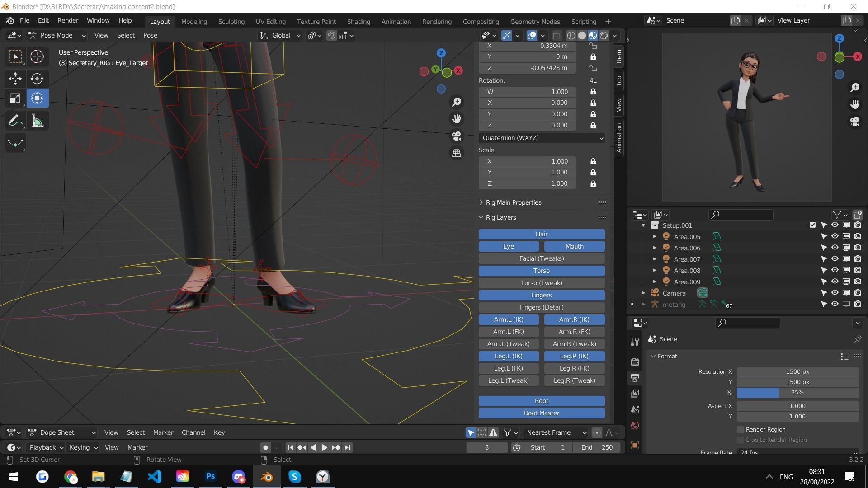Open Blender from the Windows taskbar

[x=267, y=477]
